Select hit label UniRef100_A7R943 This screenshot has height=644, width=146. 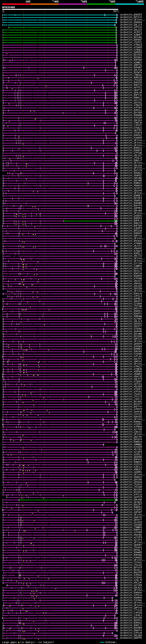tap(131, 575)
